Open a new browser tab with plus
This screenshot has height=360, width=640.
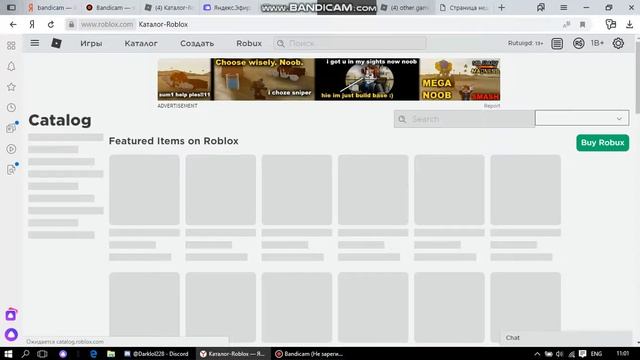coord(502,7)
